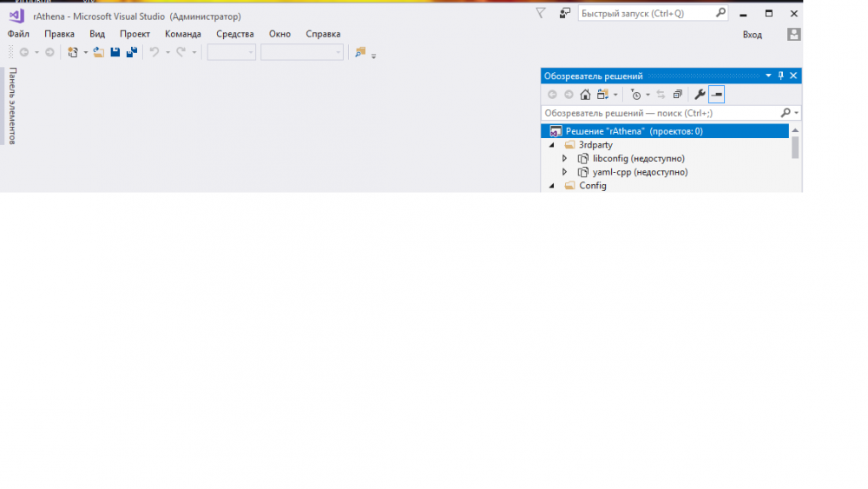This screenshot has height=489, width=868.
Task: Click the Save All toolbar icon
Action: coord(131,52)
